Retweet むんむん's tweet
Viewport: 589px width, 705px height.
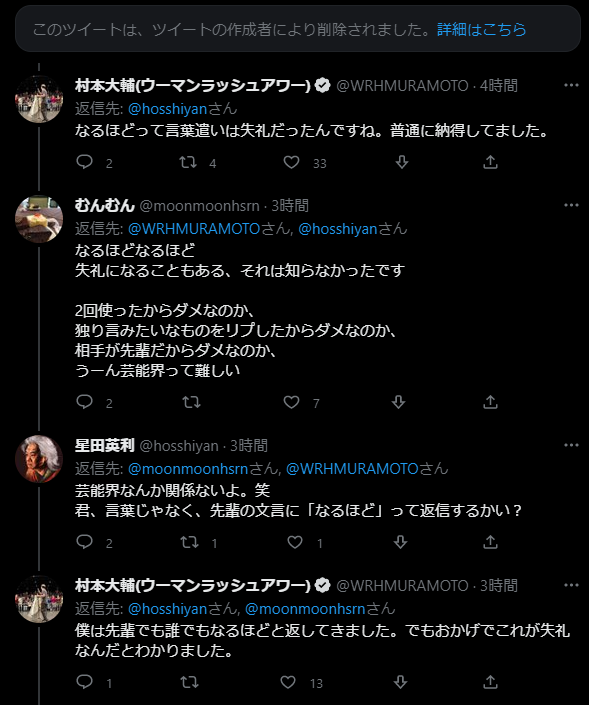click(191, 402)
